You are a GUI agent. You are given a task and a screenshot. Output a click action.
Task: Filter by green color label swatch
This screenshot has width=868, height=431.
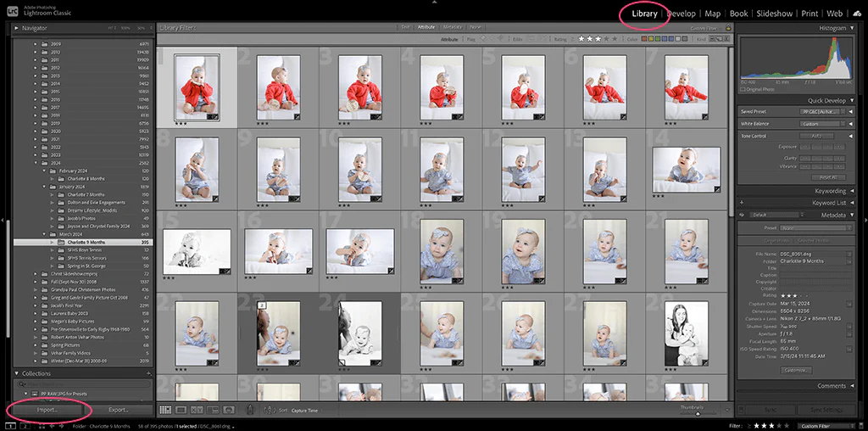[x=658, y=39]
